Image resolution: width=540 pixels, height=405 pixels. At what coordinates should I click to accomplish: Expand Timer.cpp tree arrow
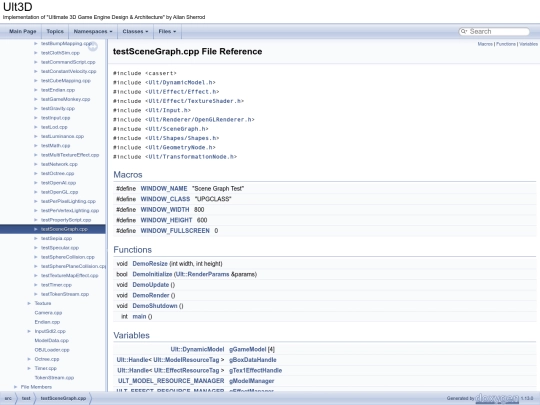(x=29, y=368)
